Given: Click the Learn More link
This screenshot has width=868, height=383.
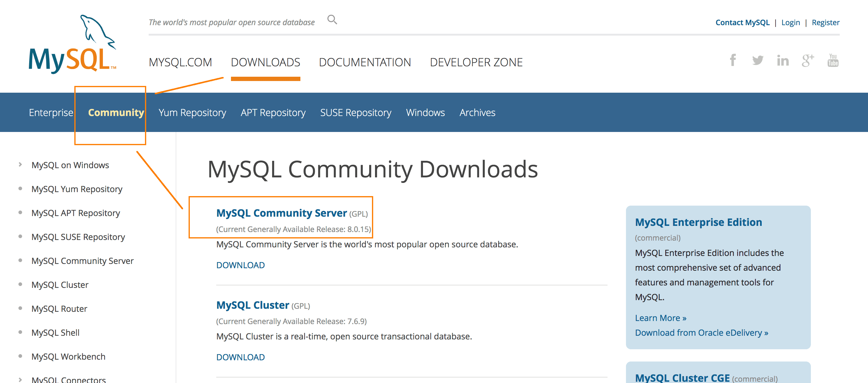Looking at the screenshot, I should (x=660, y=318).
